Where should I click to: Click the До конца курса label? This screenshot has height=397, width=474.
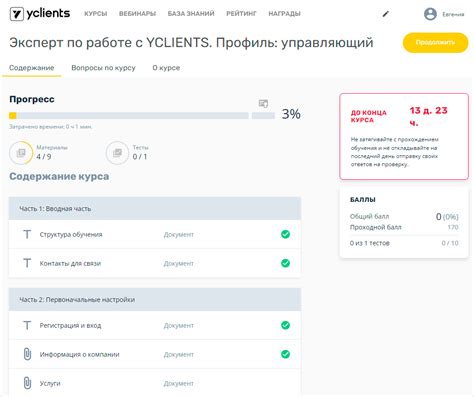pos(369,116)
